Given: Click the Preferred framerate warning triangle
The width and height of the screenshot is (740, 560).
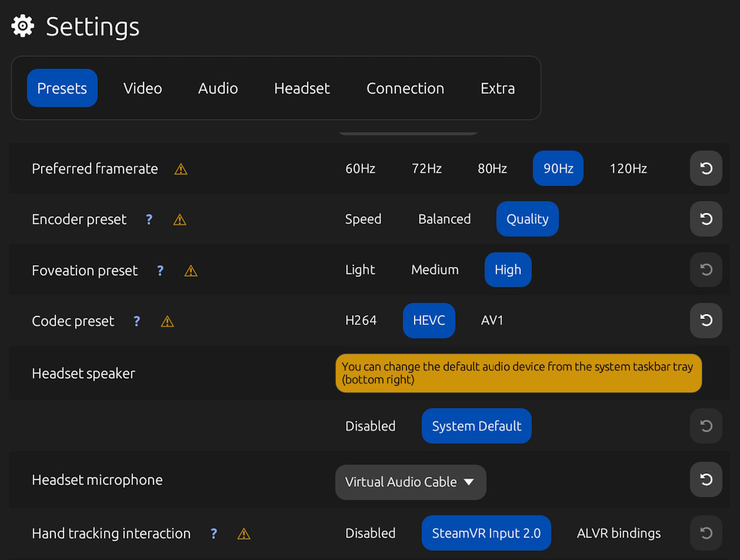Looking at the screenshot, I should tap(181, 169).
